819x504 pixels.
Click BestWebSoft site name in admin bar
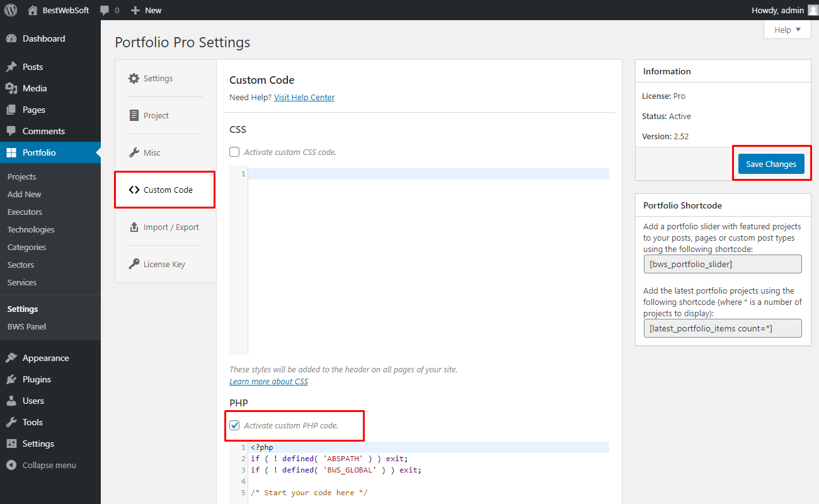pyautogui.click(x=66, y=10)
